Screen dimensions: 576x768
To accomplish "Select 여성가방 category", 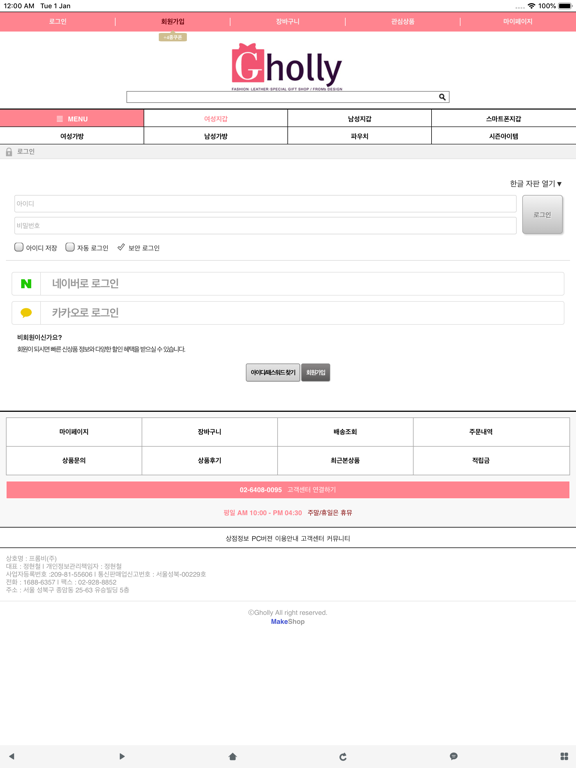I will click(x=72, y=136).
